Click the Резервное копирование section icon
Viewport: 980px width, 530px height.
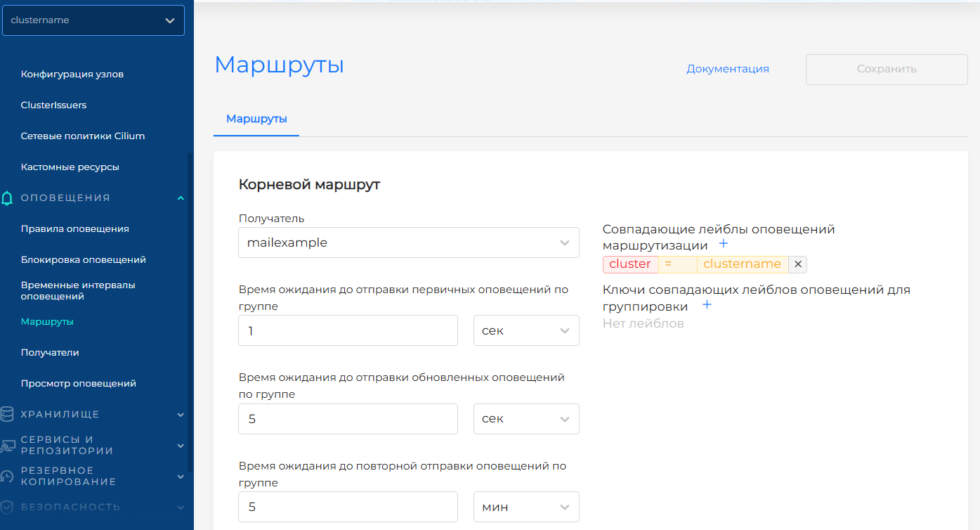click(8, 477)
